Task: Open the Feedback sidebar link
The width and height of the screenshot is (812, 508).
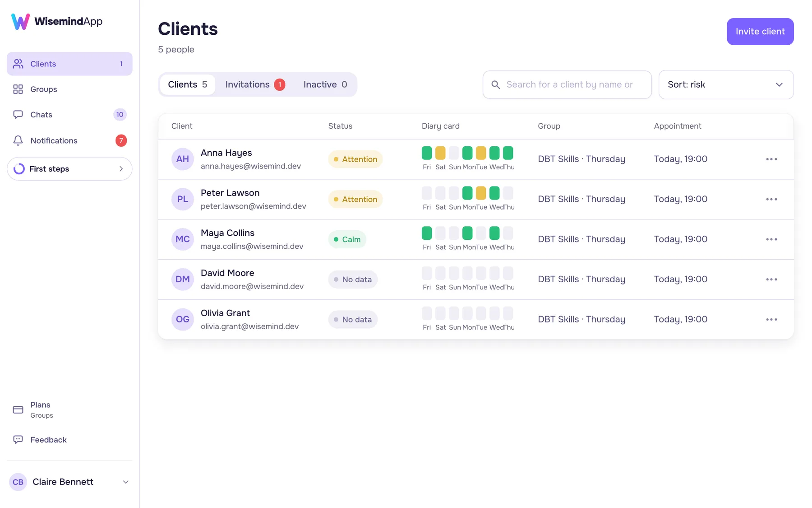Action: (69, 440)
